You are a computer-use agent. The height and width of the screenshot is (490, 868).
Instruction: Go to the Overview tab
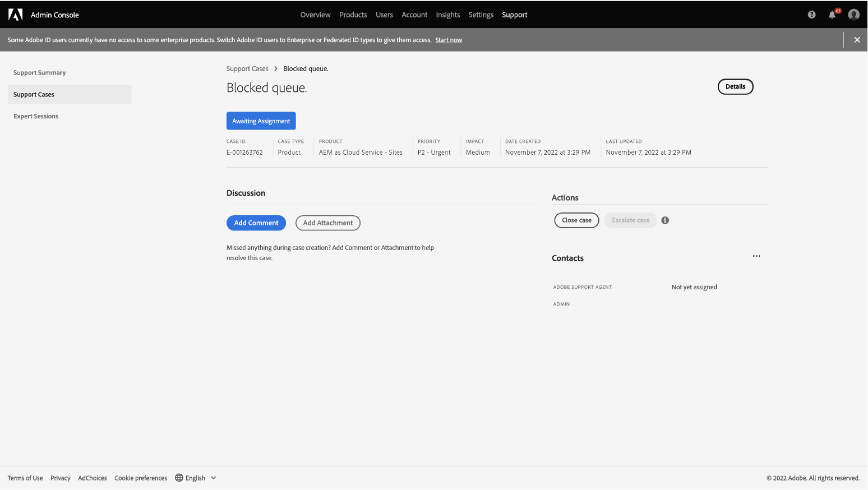coord(315,15)
